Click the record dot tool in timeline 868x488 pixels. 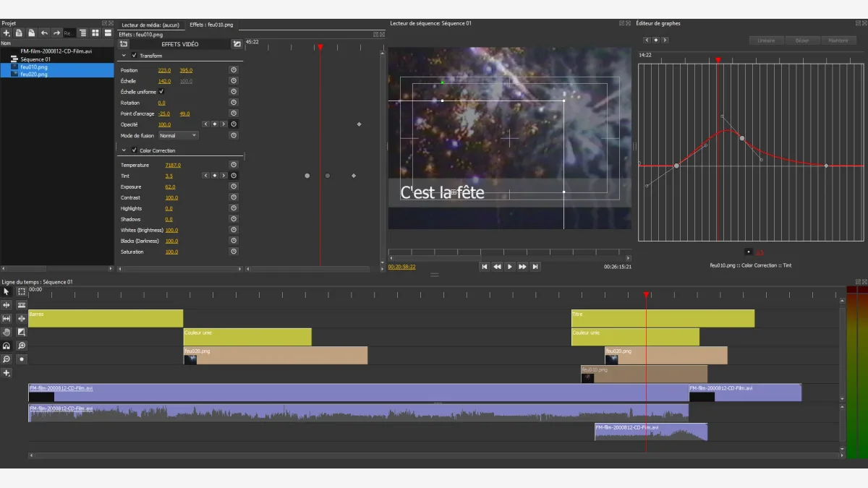[22, 359]
